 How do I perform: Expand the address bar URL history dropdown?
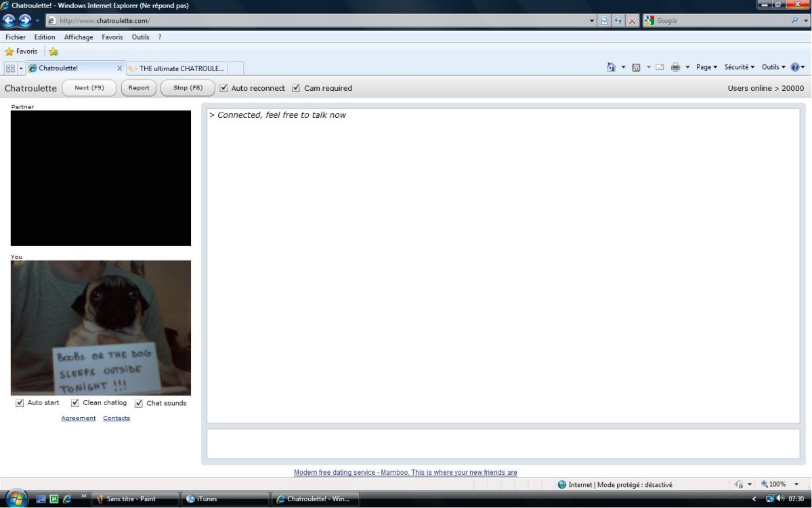(x=591, y=21)
